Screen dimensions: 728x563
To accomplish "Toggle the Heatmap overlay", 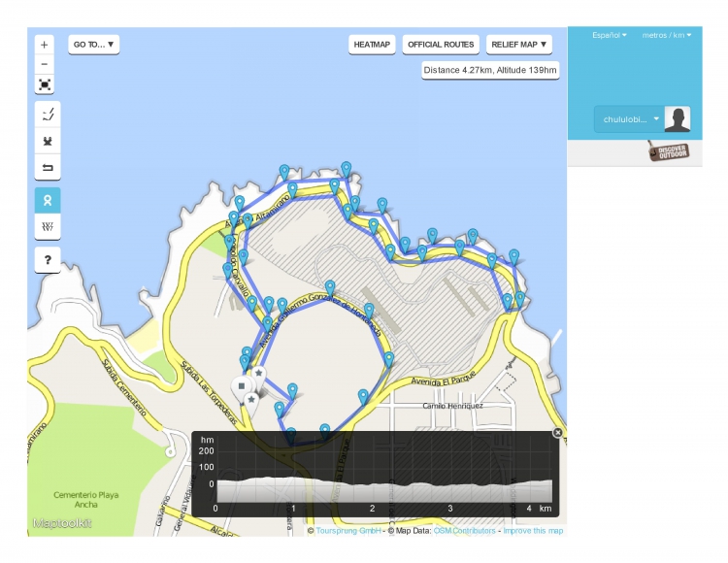I will [x=372, y=45].
